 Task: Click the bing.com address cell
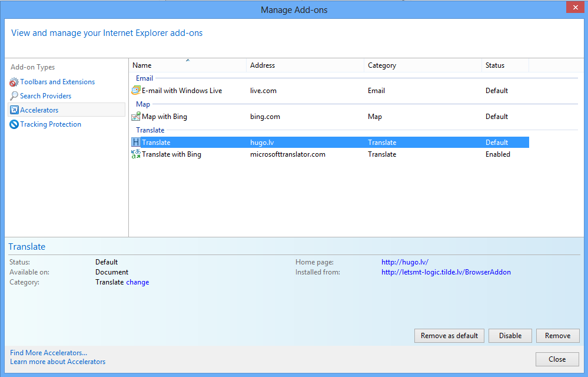[265, 116]
